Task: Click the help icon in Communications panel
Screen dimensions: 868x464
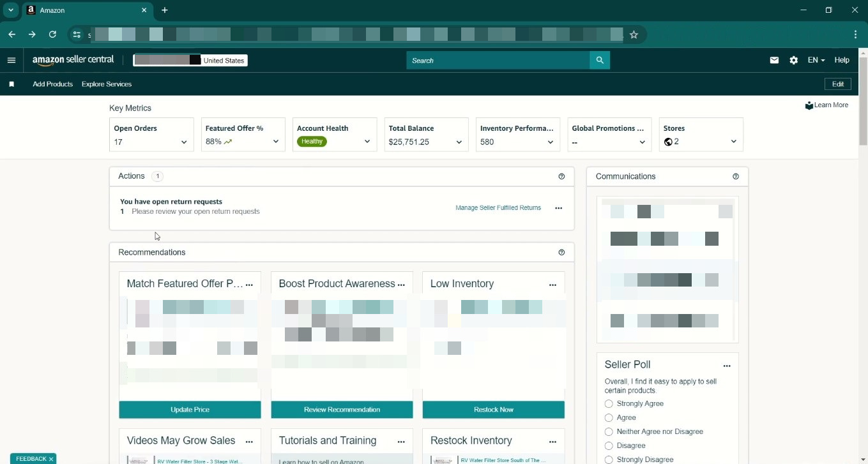Action: pos(736,177)
